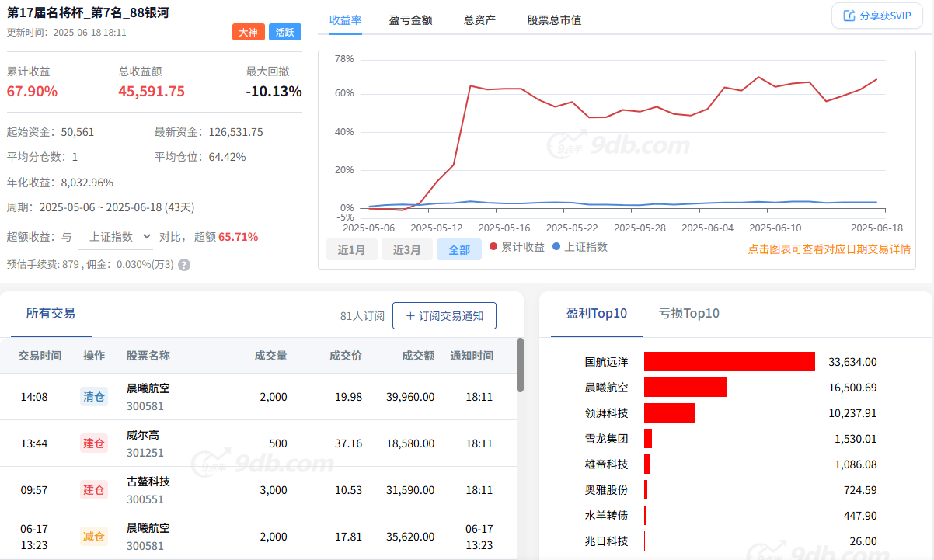Click the 成交额 column header
The width and height of the screenshot is (934, 560).
coord(418,356)
